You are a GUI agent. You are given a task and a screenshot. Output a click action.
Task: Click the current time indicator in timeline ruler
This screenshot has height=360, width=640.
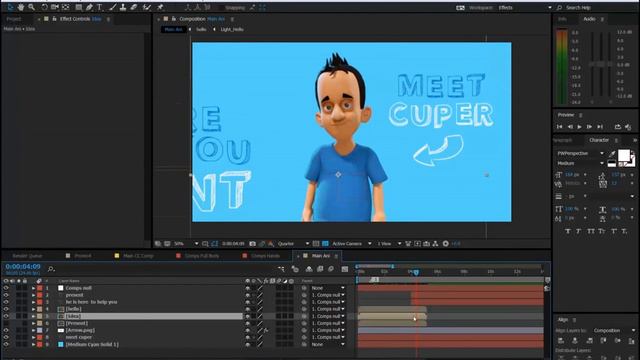(x=416, y=272)
